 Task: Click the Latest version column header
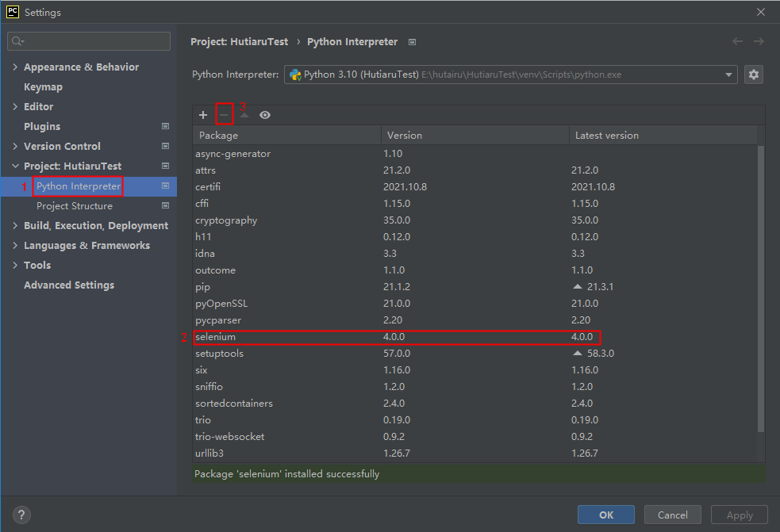tap(607, 135)
